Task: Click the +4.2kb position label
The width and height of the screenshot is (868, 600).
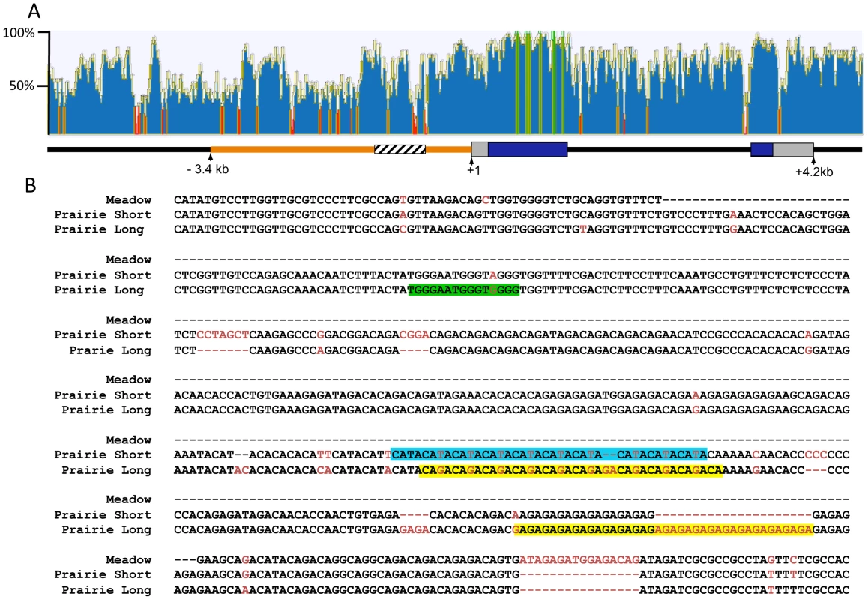Action: (x=814, y=172)
